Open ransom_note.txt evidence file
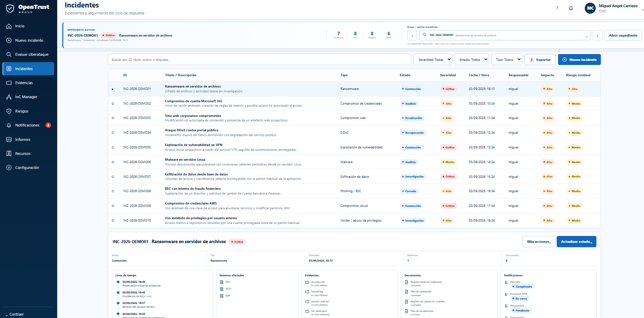Image resolution: width=644 pixels, height=318 pixels. coord(320,302)
